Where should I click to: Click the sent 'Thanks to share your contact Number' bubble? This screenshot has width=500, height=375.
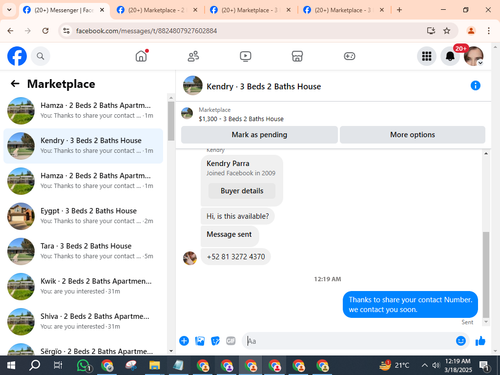(x=410, y=304)
